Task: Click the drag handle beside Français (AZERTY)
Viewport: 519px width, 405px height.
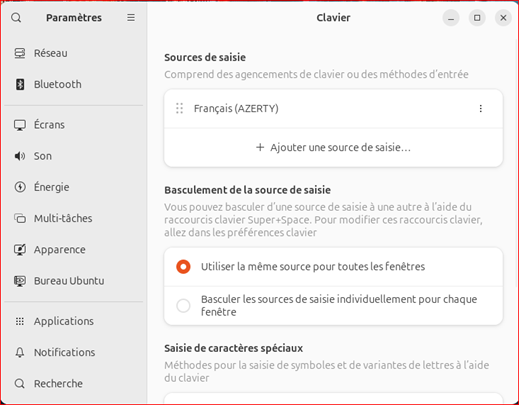Action: (x=179, y=108)
